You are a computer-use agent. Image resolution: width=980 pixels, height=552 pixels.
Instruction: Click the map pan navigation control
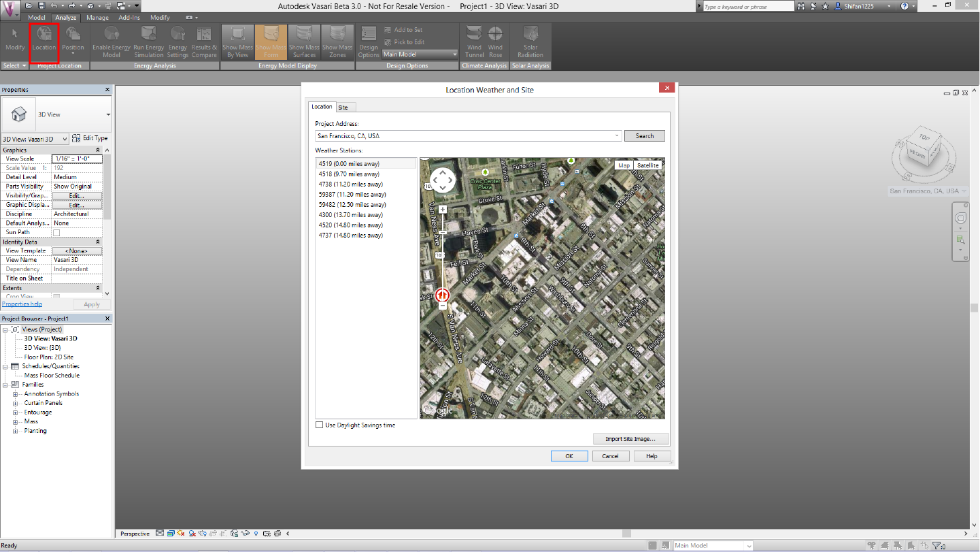(443, 180)
